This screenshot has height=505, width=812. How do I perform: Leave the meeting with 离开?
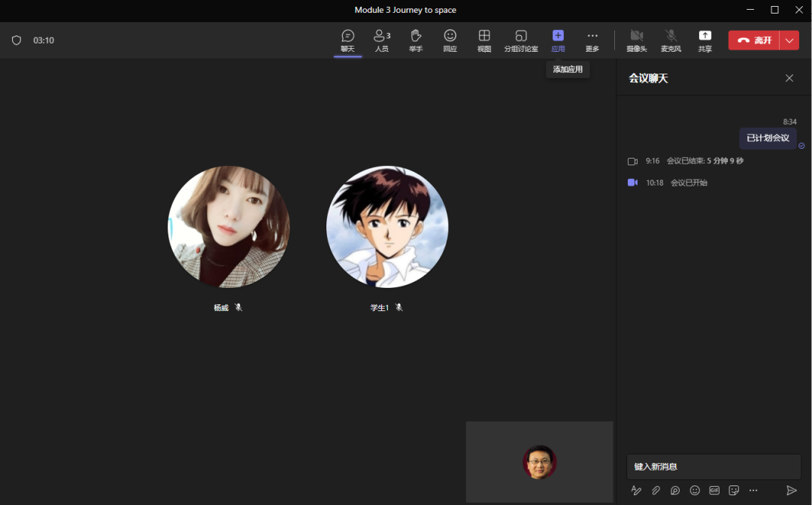pyautogui.click(x=753, y=41)
